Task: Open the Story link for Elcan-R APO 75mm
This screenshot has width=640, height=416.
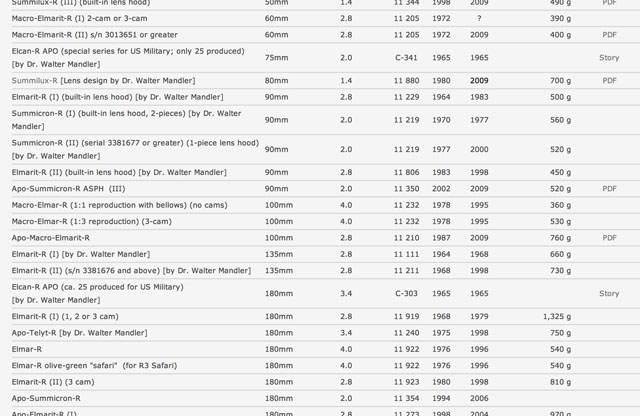Action: pos(609,58)
